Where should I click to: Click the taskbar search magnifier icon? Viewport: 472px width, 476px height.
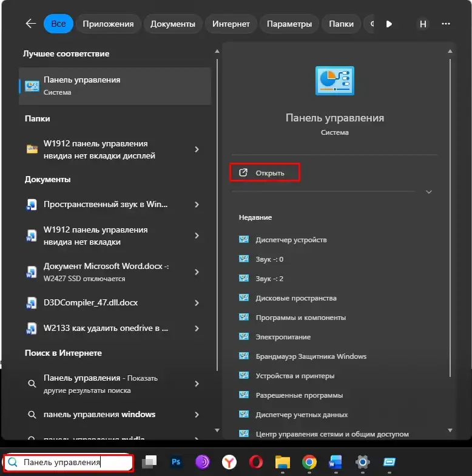[x=13, y=463]
